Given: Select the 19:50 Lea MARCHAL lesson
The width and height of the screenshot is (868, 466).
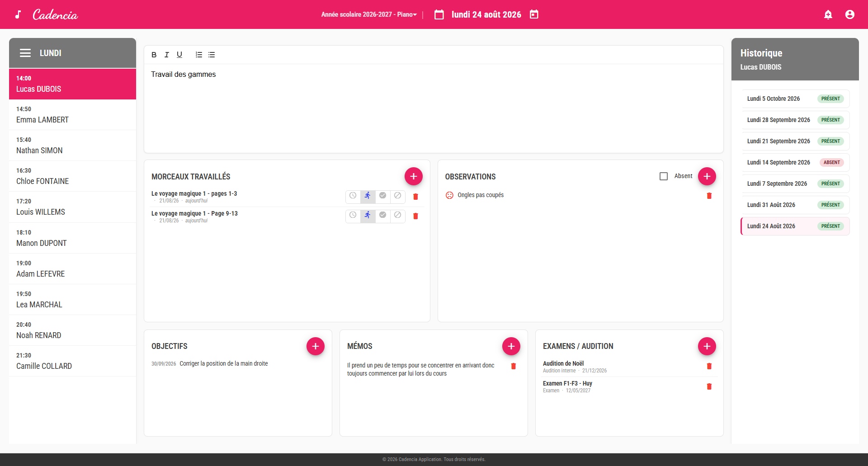Looking at the screenshot, I should click(72, 300).
